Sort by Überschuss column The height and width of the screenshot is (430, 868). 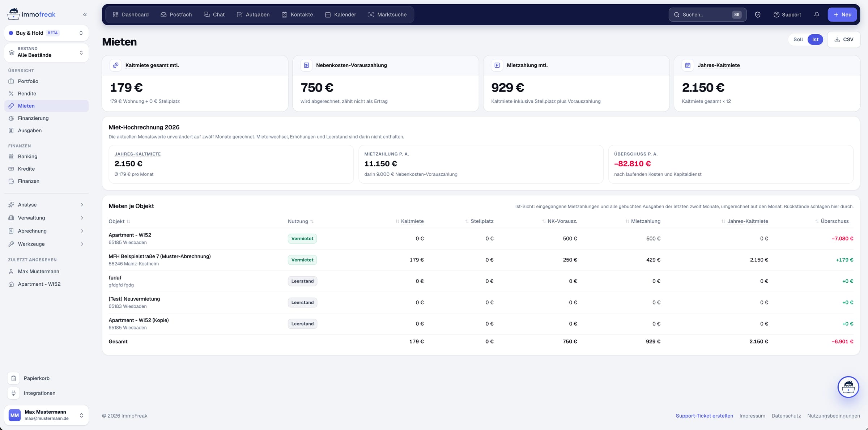click(x=831, y=221)
